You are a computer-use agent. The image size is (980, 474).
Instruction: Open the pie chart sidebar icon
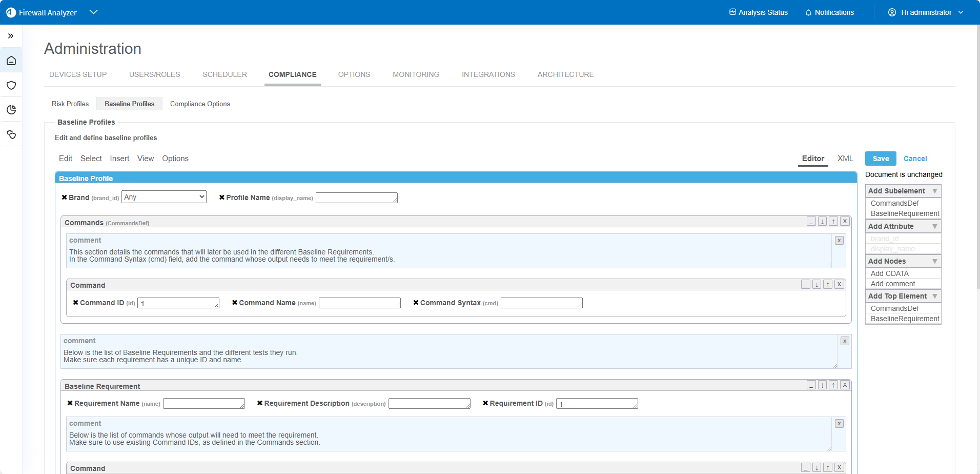pyautogui.click(x=11, y=110)
